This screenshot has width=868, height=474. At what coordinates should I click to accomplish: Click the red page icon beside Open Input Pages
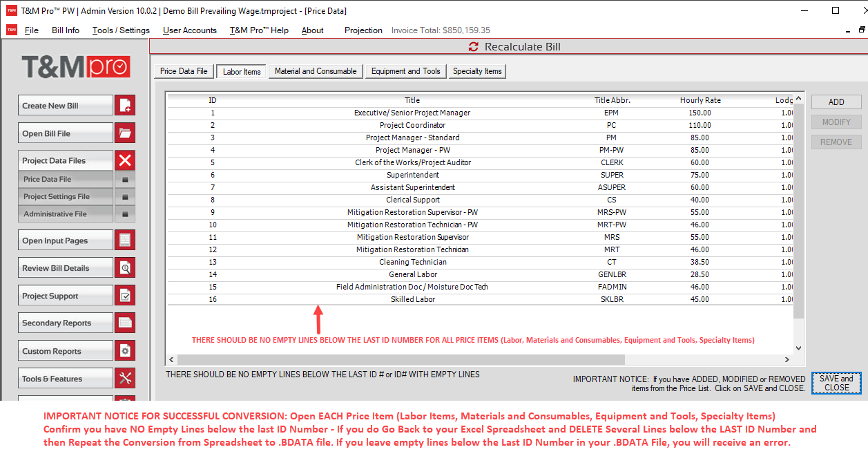125,240
